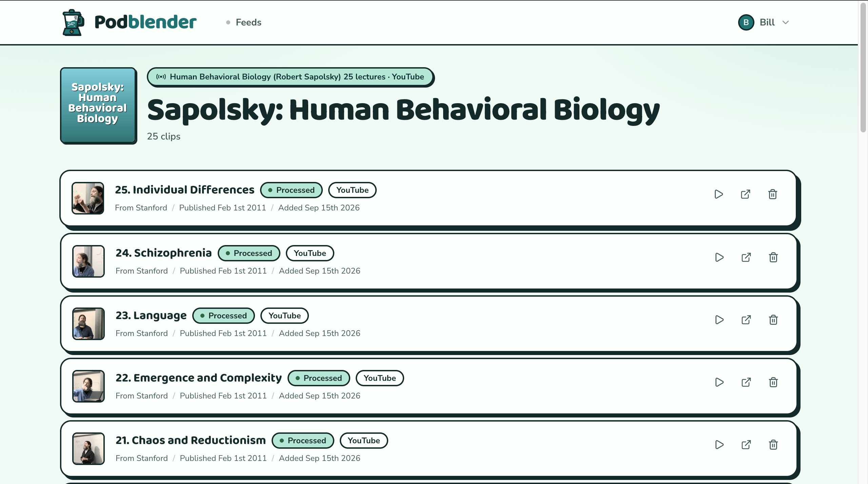Play 23. Language clip
Screen dimensions: 868x484
coord(719,320)
